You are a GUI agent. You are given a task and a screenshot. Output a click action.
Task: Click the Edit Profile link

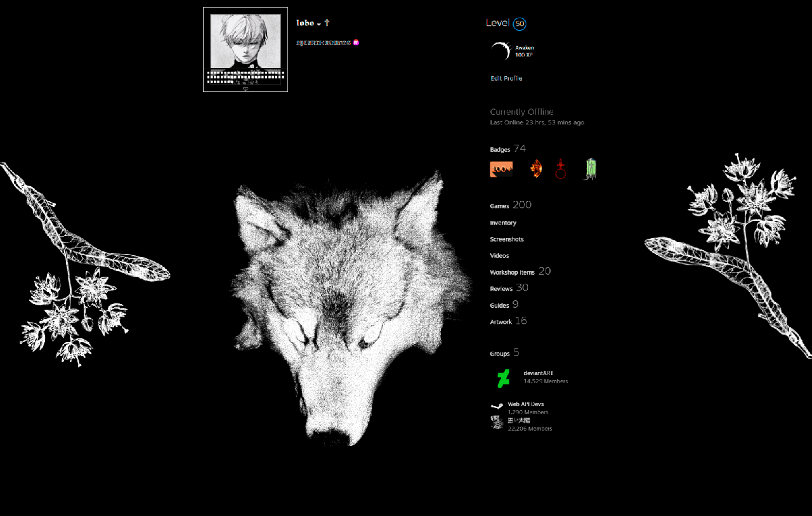506,79
